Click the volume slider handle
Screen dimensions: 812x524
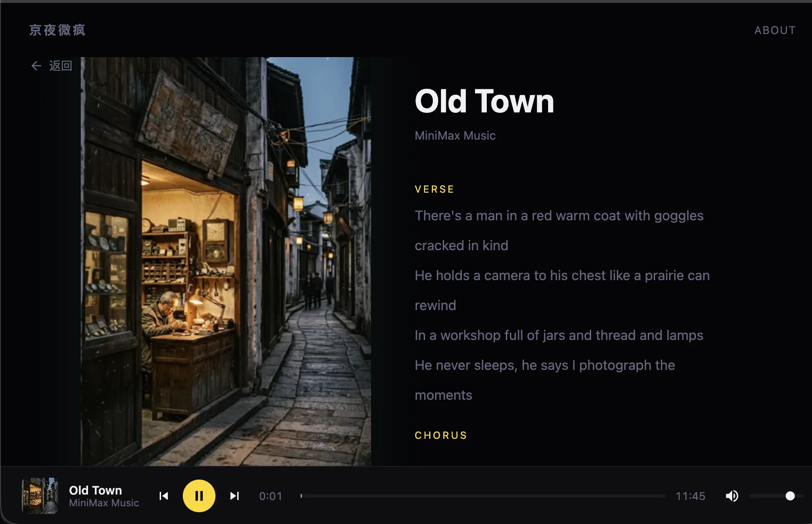tap(790, 496)
